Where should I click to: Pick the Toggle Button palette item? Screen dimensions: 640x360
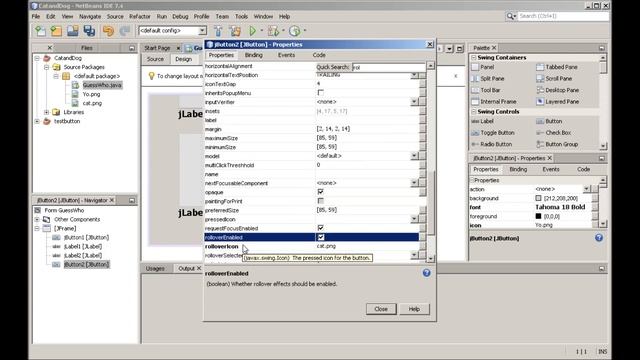pyautogui.click(x=493, y=133)
